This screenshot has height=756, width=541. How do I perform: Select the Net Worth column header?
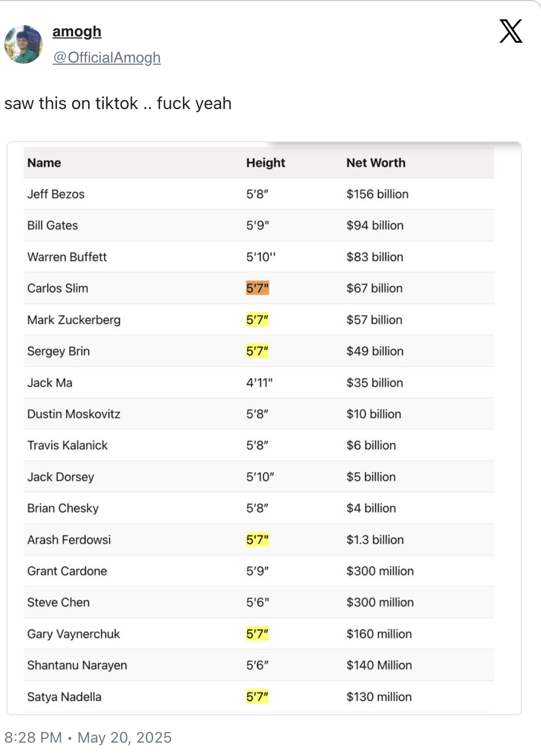point(376,163)
